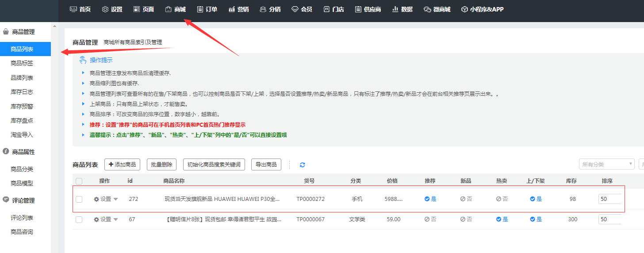Click the sidebar scrollbar up arrow
Image resolution: width=644 pixels, height=253 pixels.
[x=54, y=26]
